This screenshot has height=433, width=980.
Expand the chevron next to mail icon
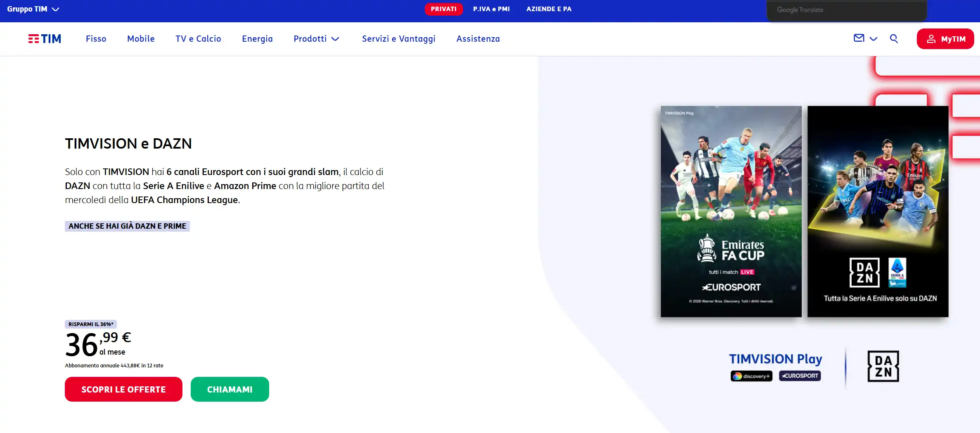873,39
